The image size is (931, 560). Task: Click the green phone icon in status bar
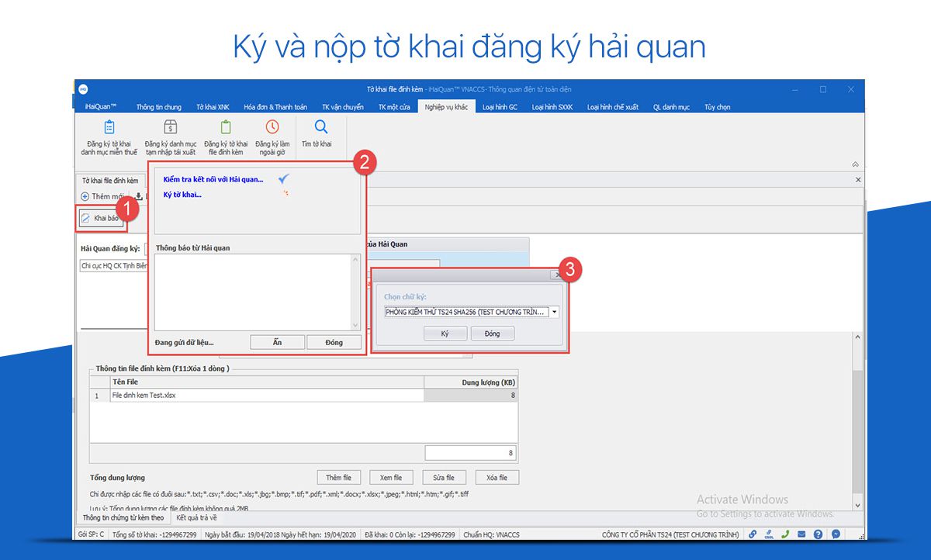pyautogui.click(x=785, y=534)
